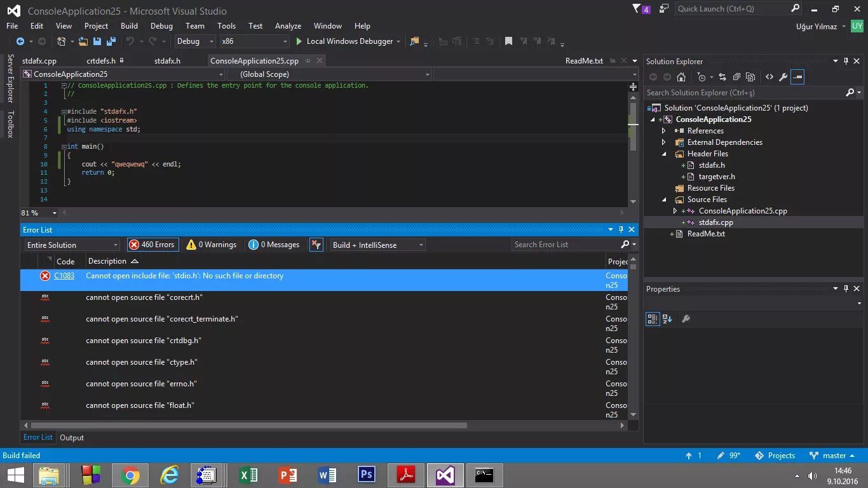Open Properties wrench in Solution Explorer
The image size is (868, 488).
point(783,77)
